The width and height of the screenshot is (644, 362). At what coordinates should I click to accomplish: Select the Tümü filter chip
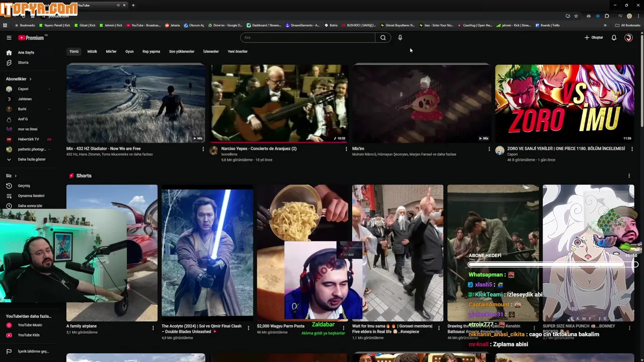(x=74, y=51)
